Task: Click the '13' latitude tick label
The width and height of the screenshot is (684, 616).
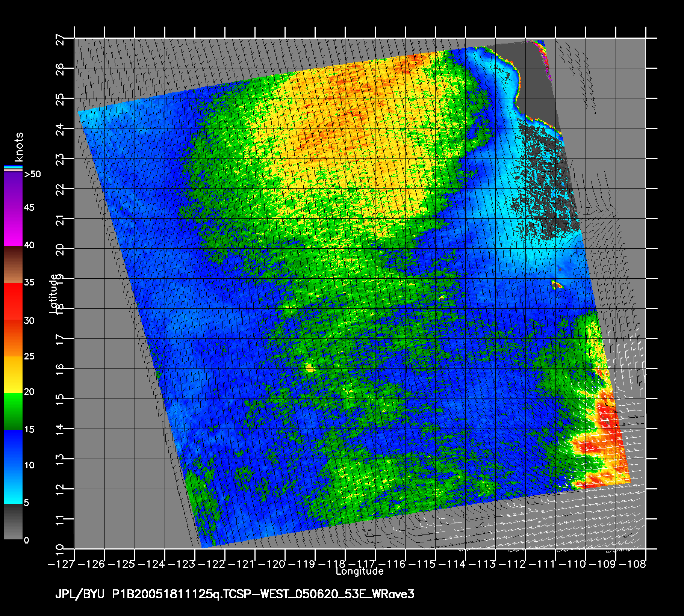Action: coord(60,460)
